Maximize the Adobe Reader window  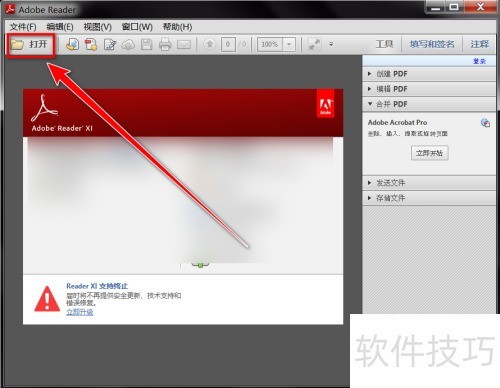pyautogui.click(x=454, y=7)
